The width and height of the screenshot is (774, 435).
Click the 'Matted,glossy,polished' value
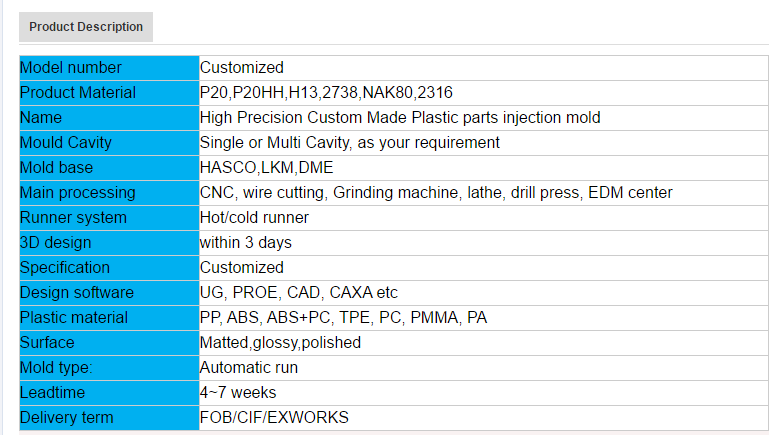(280, 343)
